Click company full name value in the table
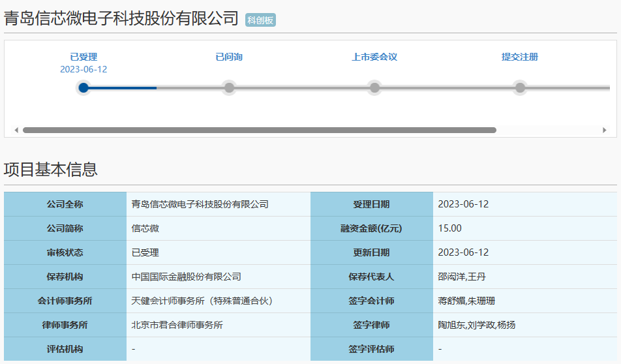 200,204
